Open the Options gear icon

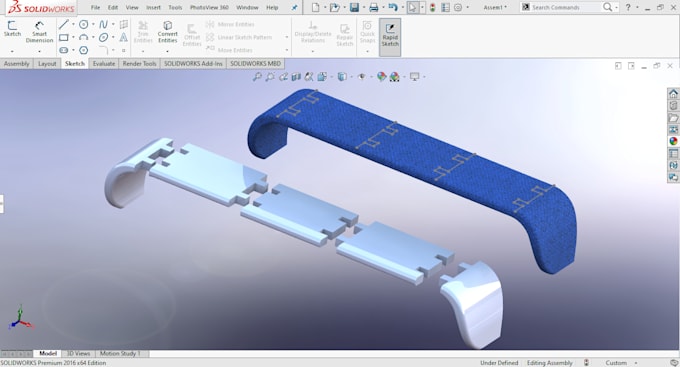458,7
